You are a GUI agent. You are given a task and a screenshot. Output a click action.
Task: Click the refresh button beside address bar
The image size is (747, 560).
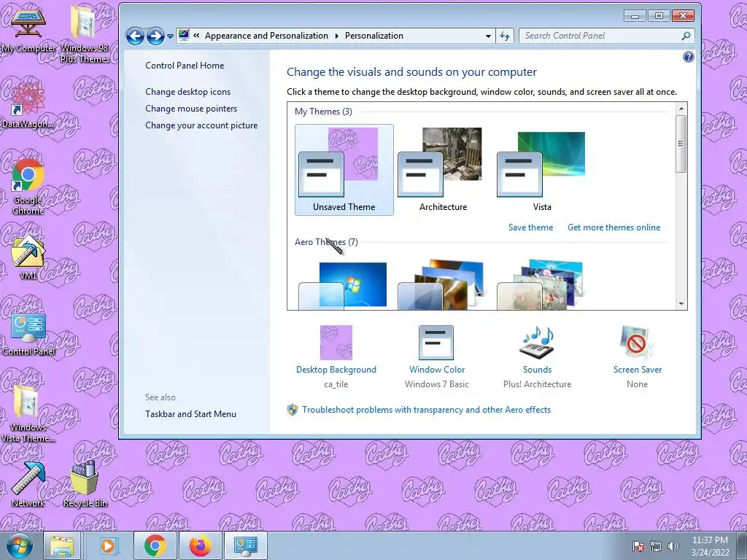505,36
